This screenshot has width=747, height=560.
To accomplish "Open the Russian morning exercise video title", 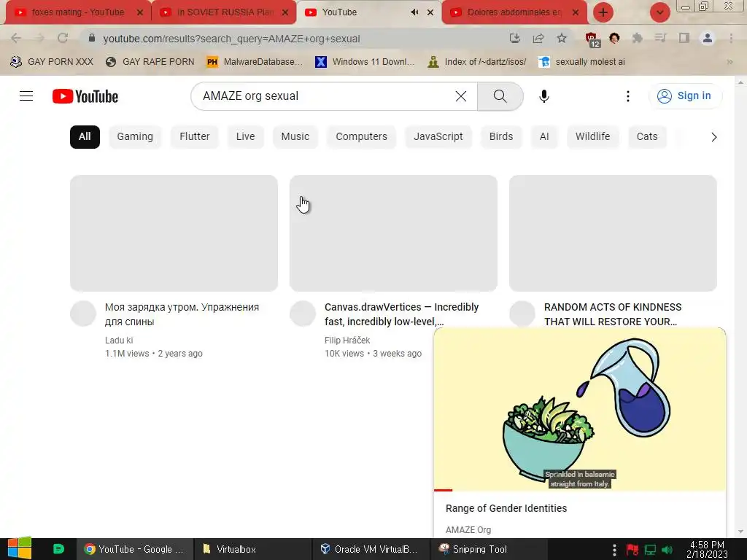I will click(x=182, y=314).
